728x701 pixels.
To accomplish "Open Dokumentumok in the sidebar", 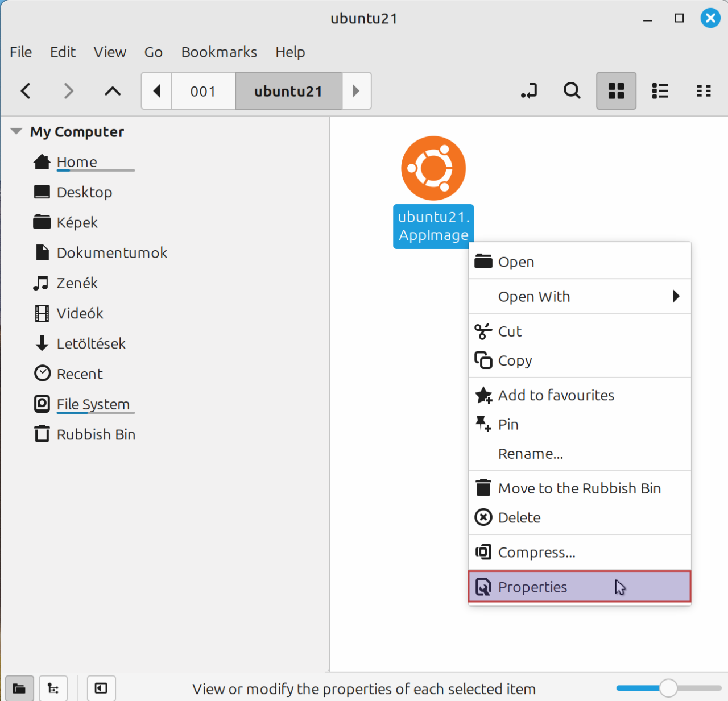I will pos(112,253).
